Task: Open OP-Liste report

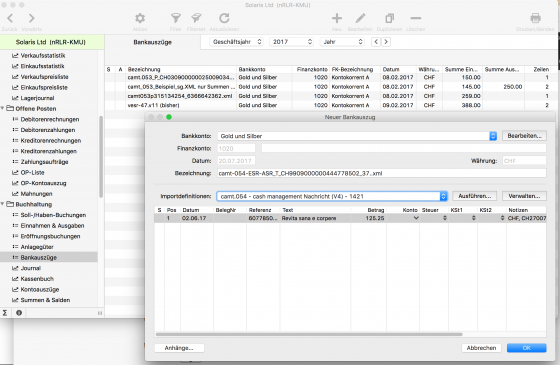Action: (32, 172)
